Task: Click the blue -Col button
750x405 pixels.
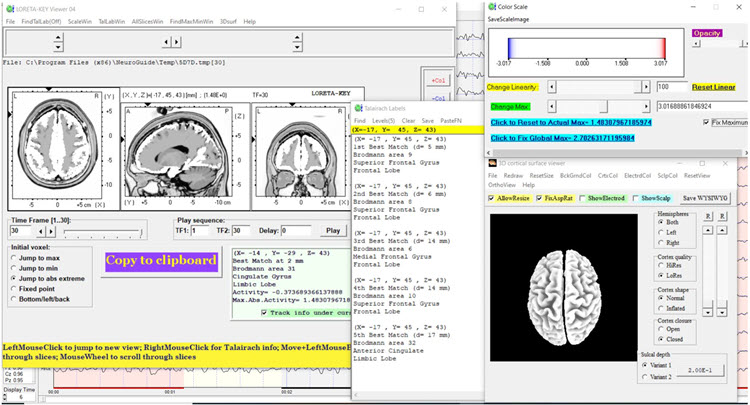Action: click(x=437, y=98)
